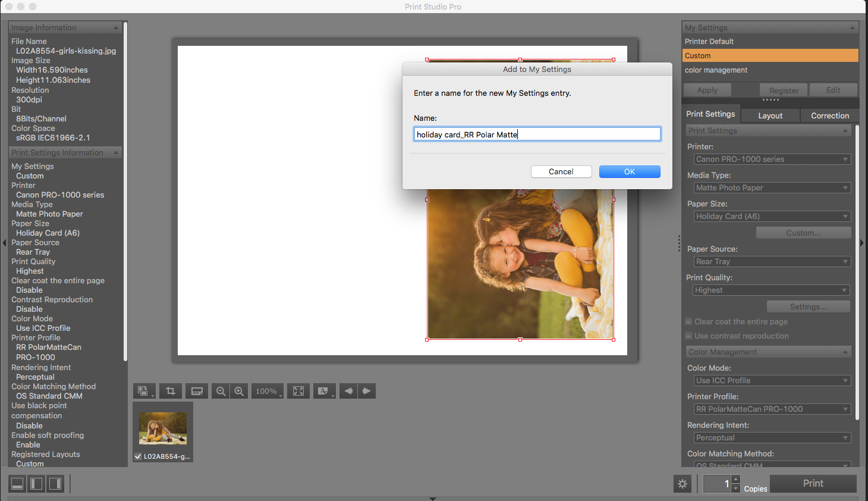The image size is (868, 501).
Task: Uncheck the L02A8554 thumbnail checkbox
Action: [x=138, y=456]
